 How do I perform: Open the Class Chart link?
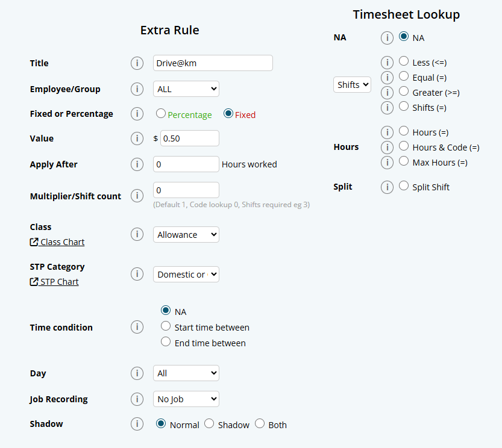58,242
